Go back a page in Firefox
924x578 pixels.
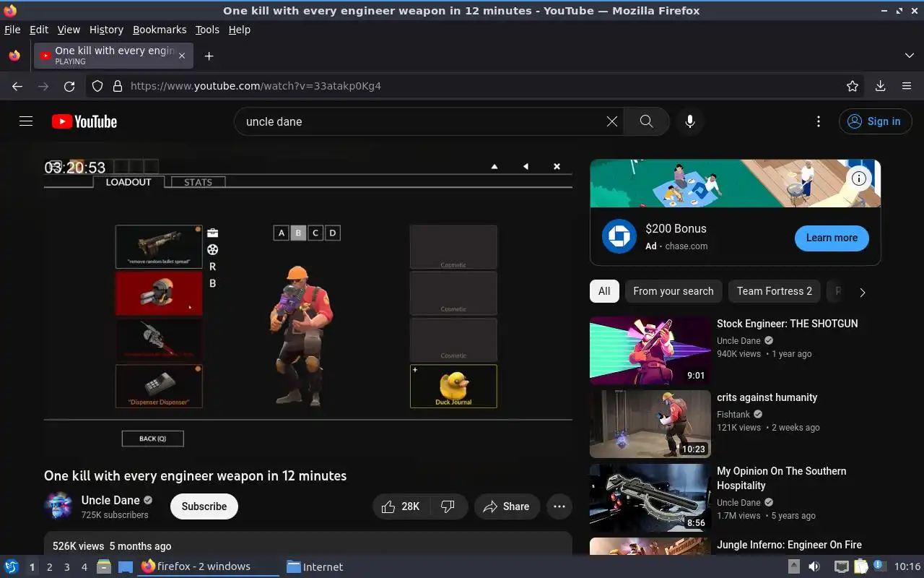point(17,86)
